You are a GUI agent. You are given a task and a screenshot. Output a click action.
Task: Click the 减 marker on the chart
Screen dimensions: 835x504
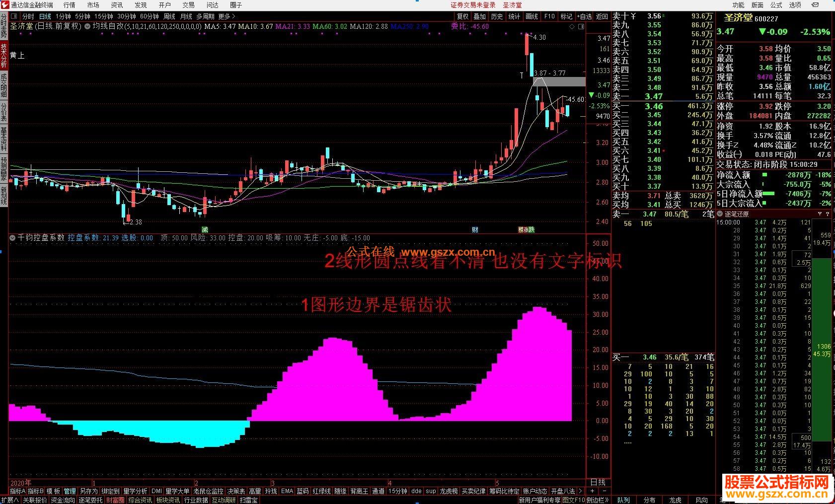205,229
